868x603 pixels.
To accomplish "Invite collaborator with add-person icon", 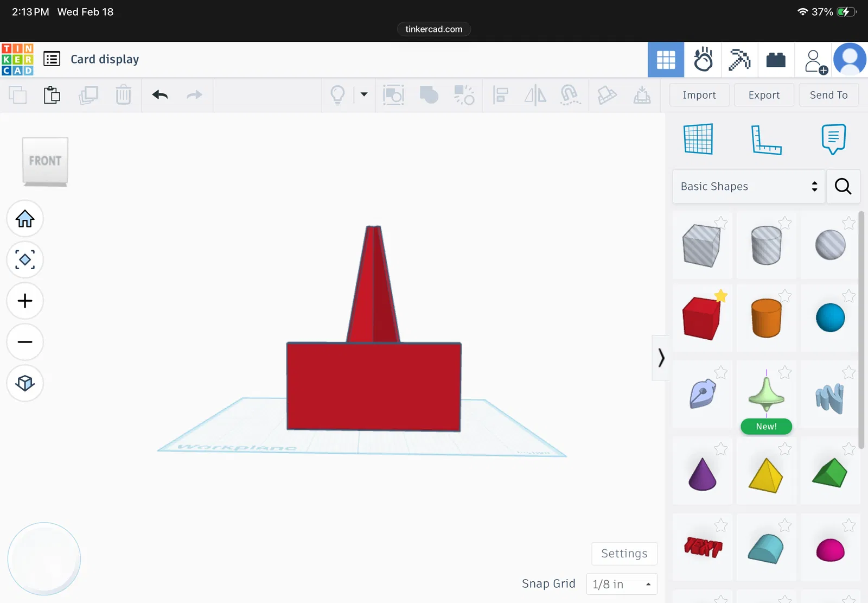I will pos(815,61).
